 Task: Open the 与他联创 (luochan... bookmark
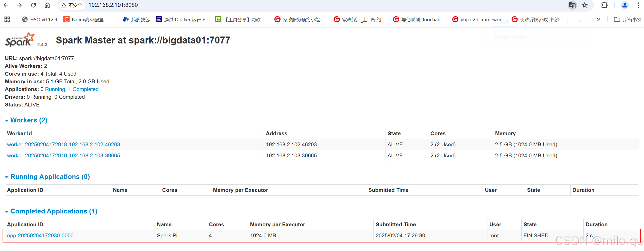tap(419, 20)
